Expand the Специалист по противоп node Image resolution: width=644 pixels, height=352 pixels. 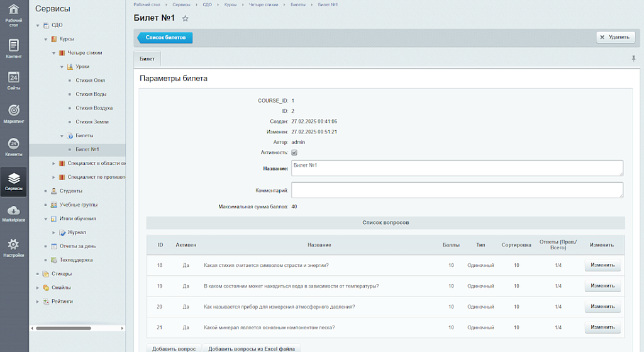click(54, 177)
